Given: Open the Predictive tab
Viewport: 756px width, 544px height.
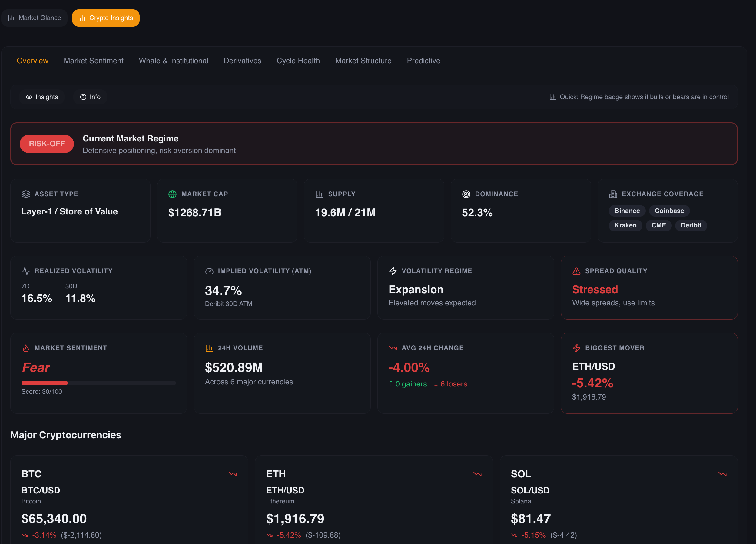Looking at the screenshot, I should tap(423, 61).
